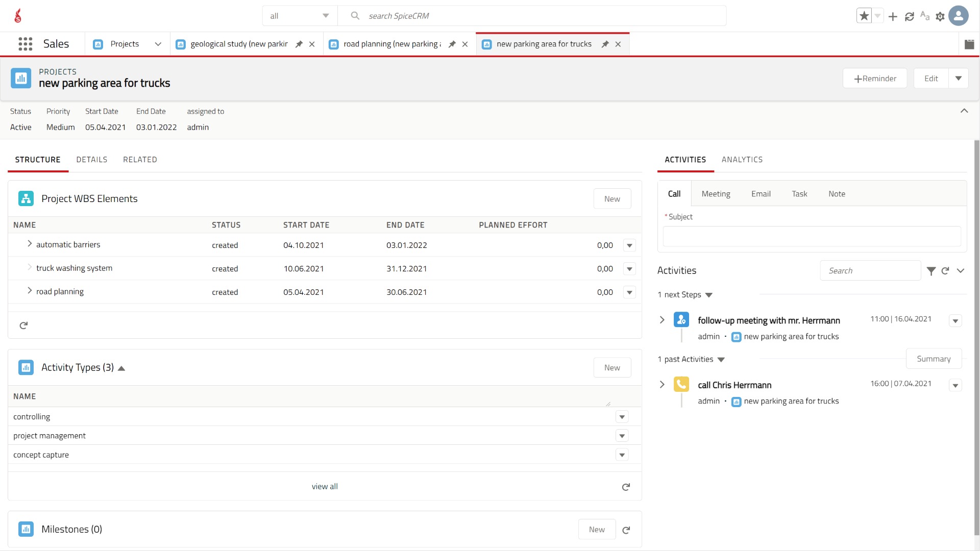Viewport: 980px width, 551px height.
Task: Open the app launcher grid icon
Action: 25,44
